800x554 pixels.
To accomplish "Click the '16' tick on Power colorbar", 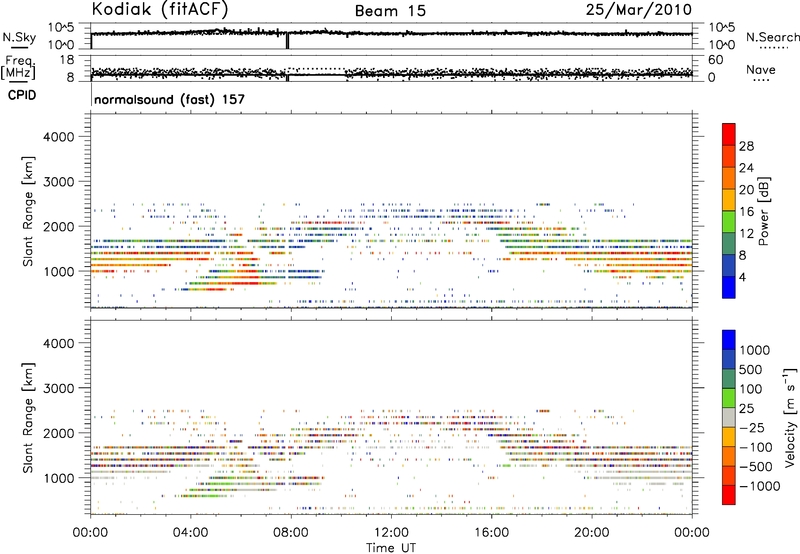I will [746, 212].
